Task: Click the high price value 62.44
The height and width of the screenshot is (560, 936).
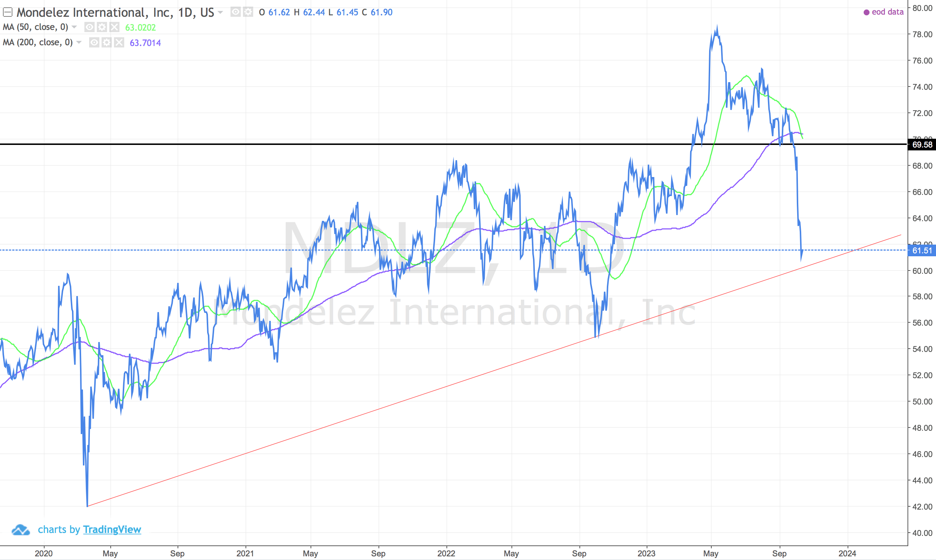Action: tap(314, 12)
